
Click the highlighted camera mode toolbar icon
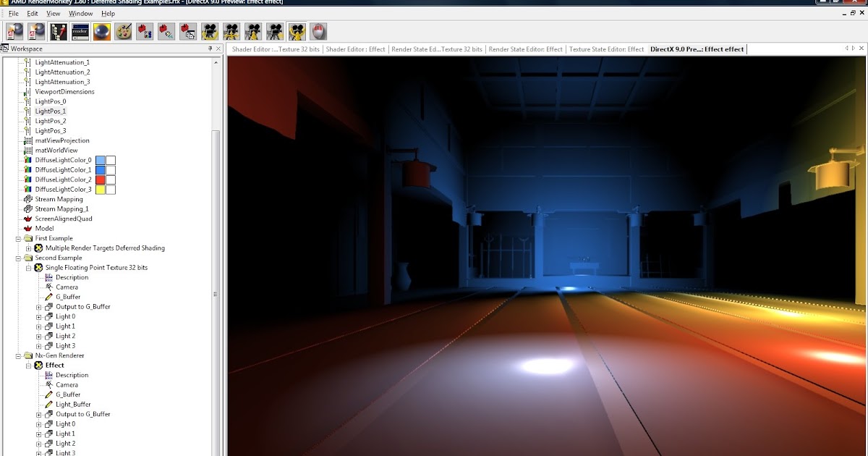(297, 31)
